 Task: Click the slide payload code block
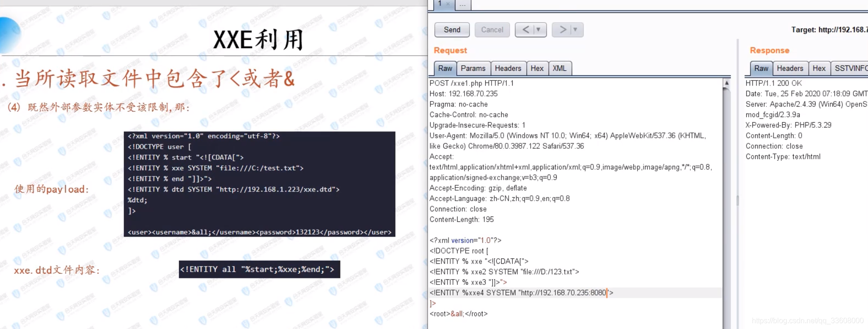pos(259,184)
